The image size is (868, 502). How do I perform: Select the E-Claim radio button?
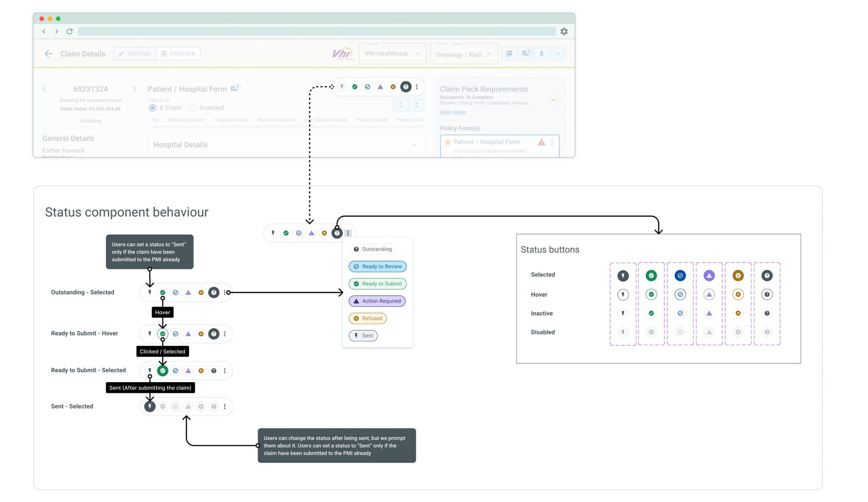click(x=152, y=108)
